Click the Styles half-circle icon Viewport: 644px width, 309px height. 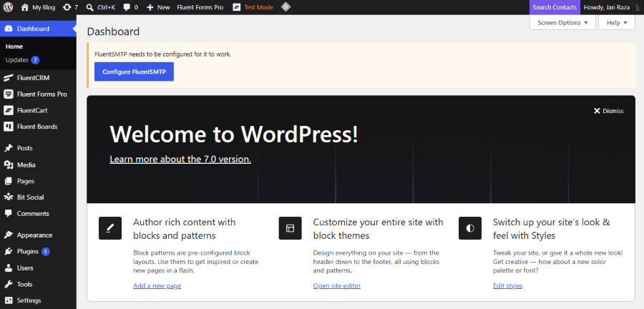point(470,228)
